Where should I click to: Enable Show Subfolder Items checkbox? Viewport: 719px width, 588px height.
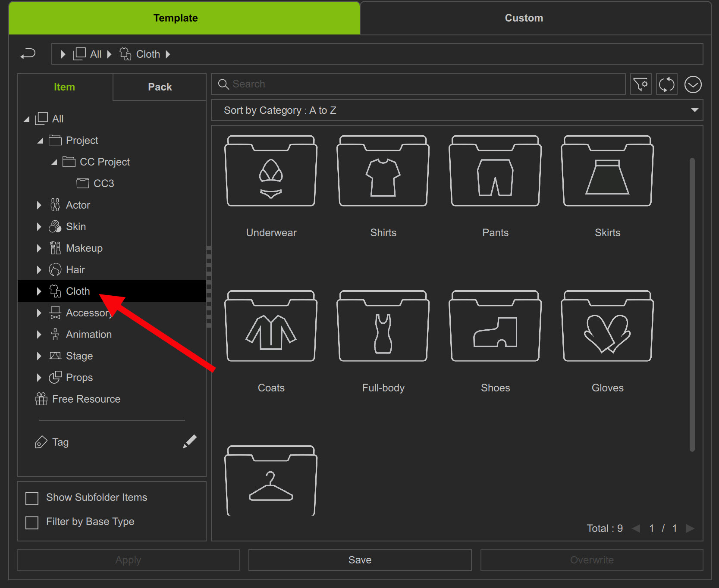(32, 498)
